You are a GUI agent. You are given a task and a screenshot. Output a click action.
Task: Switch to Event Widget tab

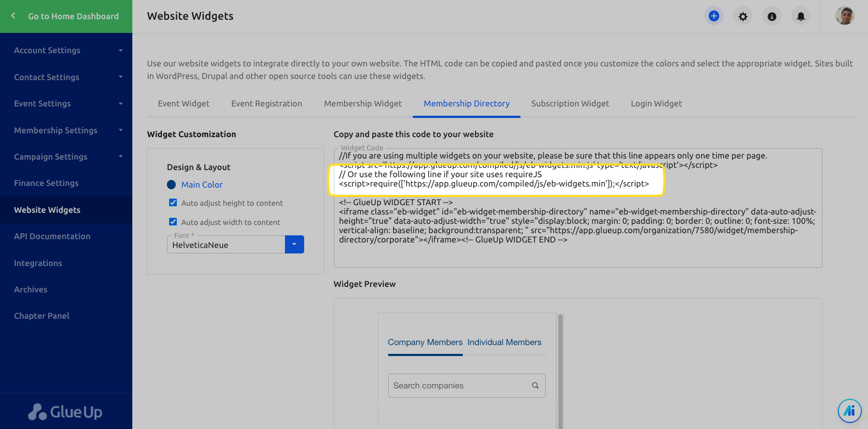pos(183,104)
